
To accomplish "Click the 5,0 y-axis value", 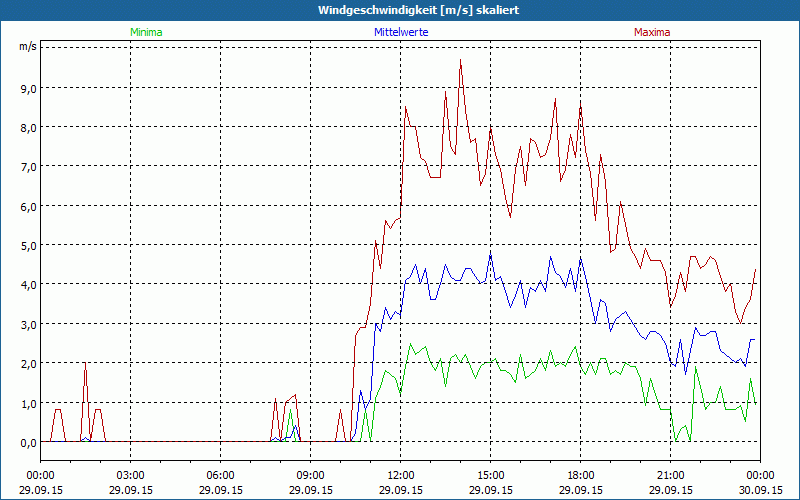I will click(29, 246).
